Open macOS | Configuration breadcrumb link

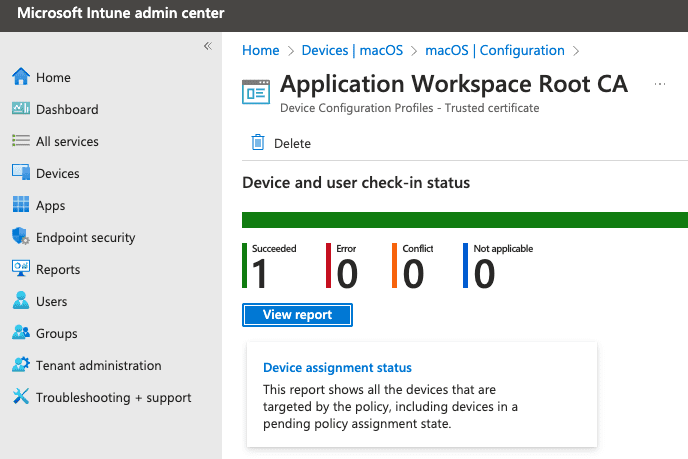click(x=494, y=50)
